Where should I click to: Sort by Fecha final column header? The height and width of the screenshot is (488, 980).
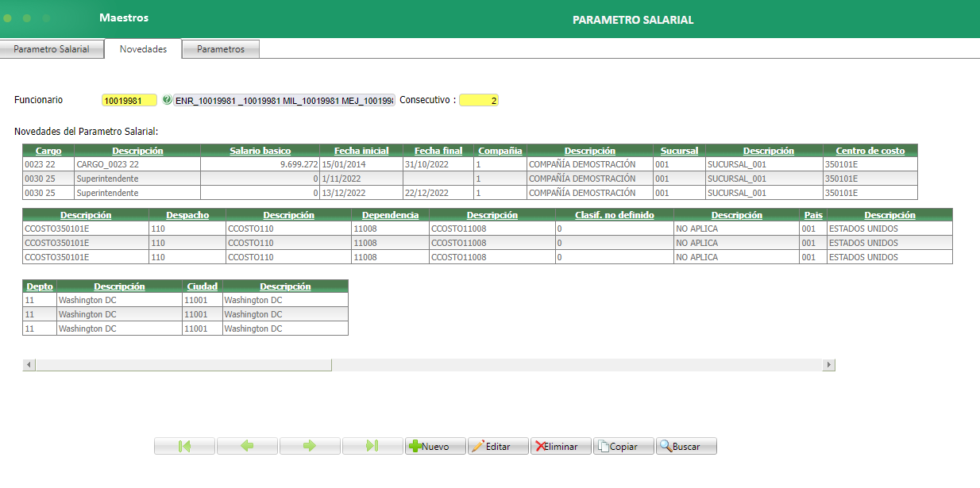438,151
